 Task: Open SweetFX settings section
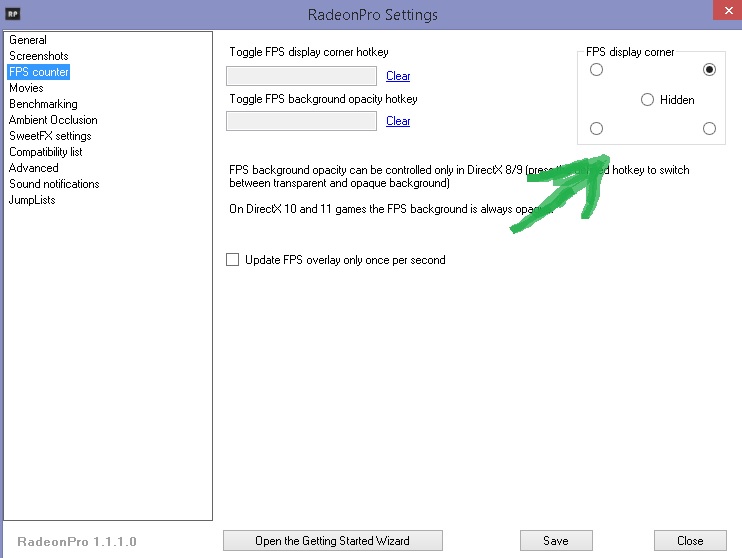tap(50, 136)
